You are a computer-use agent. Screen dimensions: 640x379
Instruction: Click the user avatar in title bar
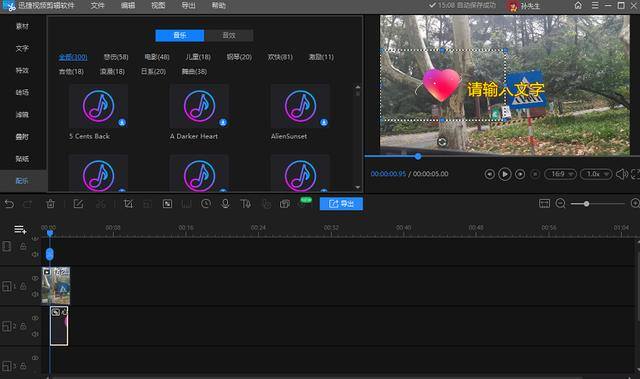point(513,6)
